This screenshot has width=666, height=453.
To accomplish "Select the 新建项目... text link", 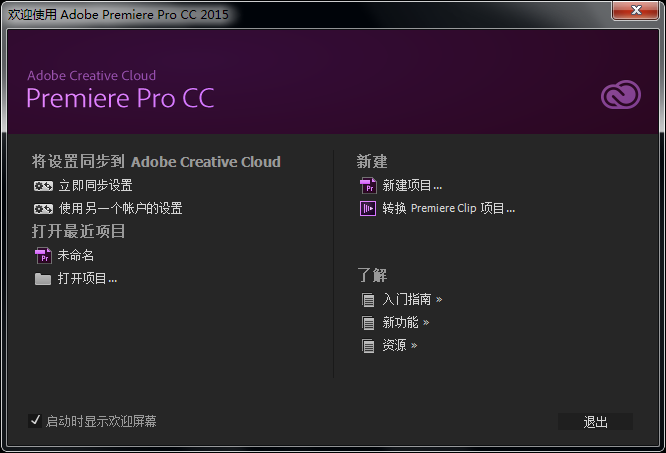I will point(412,185).
